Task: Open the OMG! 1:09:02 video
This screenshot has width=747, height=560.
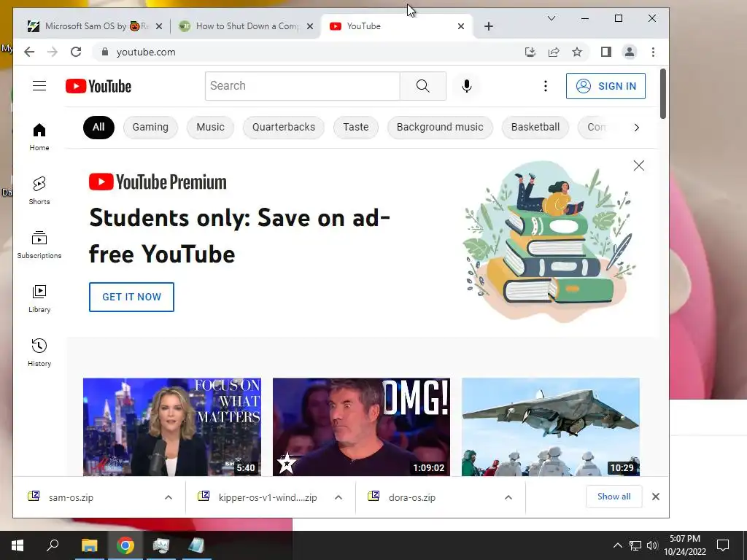Action: tap(361, 427)
